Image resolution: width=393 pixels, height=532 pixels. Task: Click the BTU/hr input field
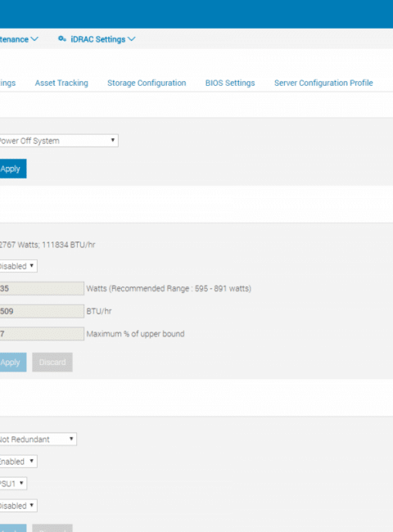click(x=42, y=311)
